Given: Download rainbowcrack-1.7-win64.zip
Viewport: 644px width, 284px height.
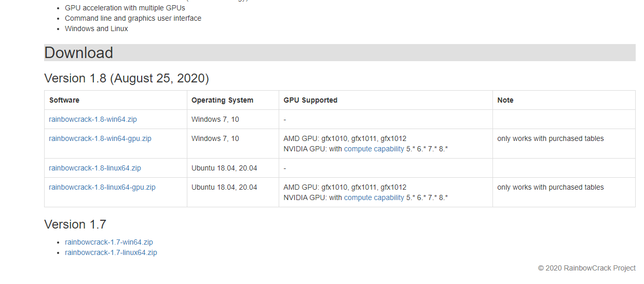Looking at the screenshot, I should coord(109,242).
